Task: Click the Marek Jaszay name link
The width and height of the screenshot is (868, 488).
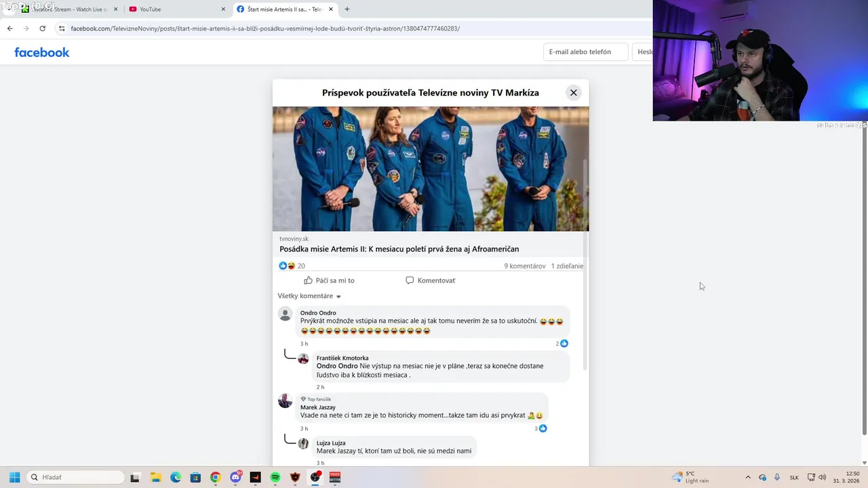Action: (x=318, y=407)
